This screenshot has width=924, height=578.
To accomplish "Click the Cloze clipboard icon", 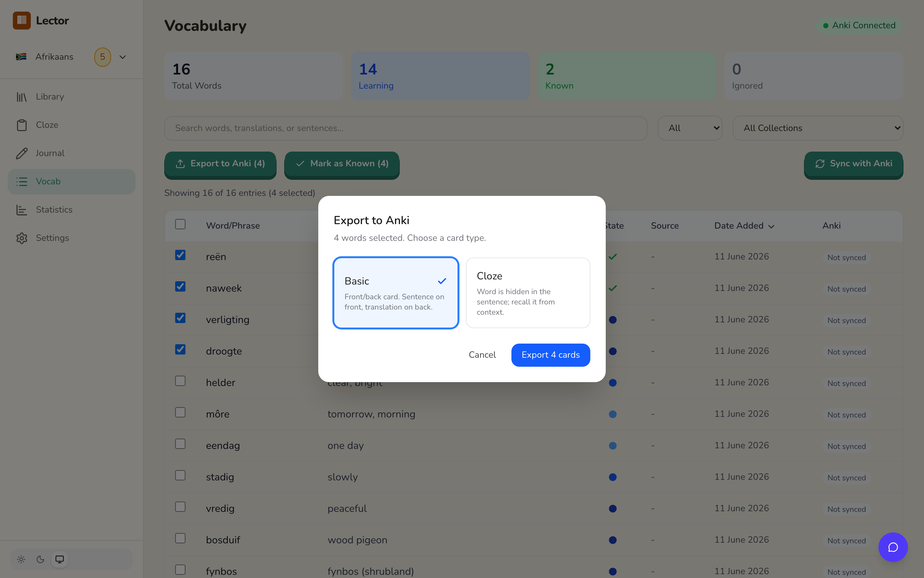I will 22,125.
